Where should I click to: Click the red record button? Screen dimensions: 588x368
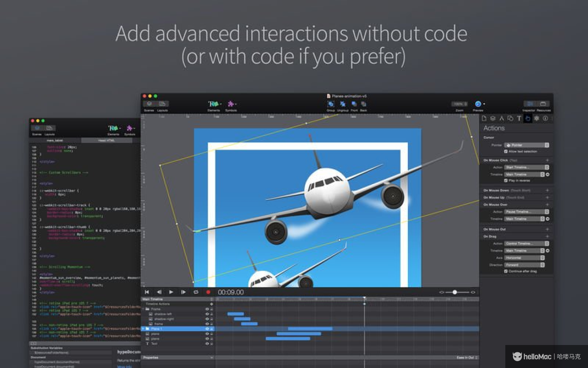[208, 292]
